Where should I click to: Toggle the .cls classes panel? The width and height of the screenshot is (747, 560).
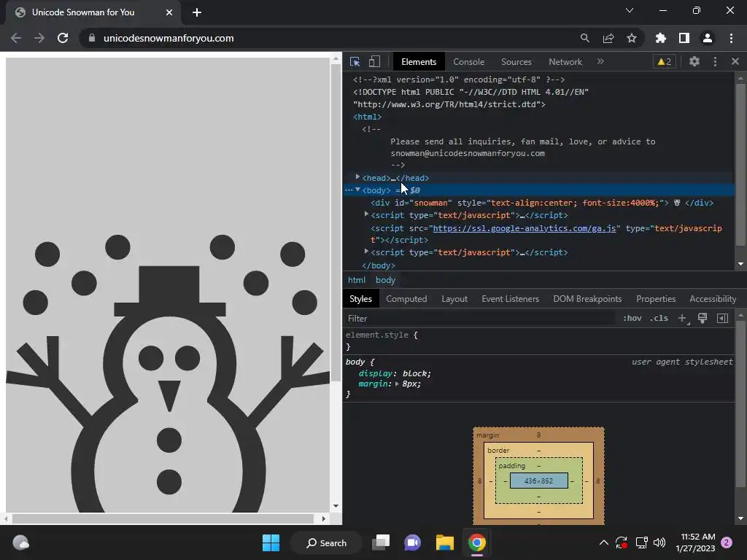coord(659,318)
